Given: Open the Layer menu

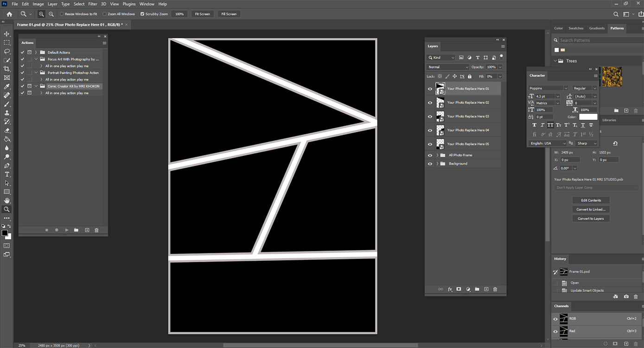Looking at the screenshot, I should [x=52, y=4].
